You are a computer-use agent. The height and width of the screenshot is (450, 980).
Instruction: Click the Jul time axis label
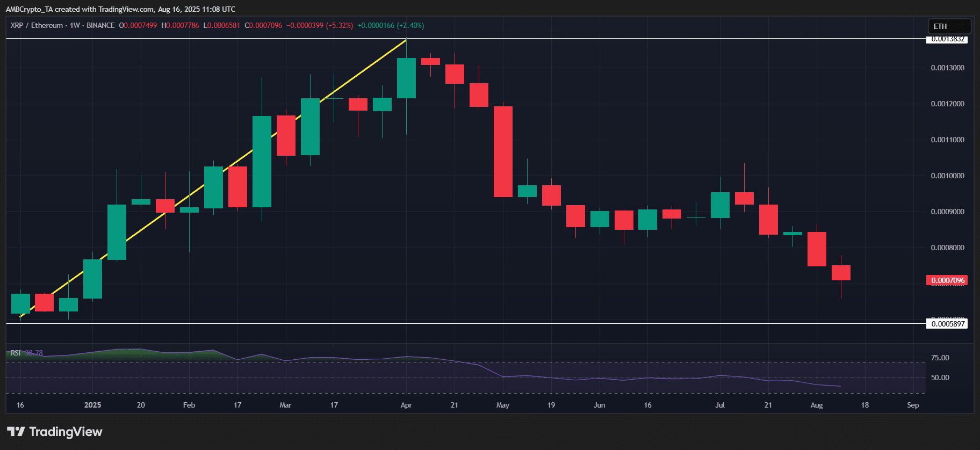pyautogui.click(x=720, y=405)
